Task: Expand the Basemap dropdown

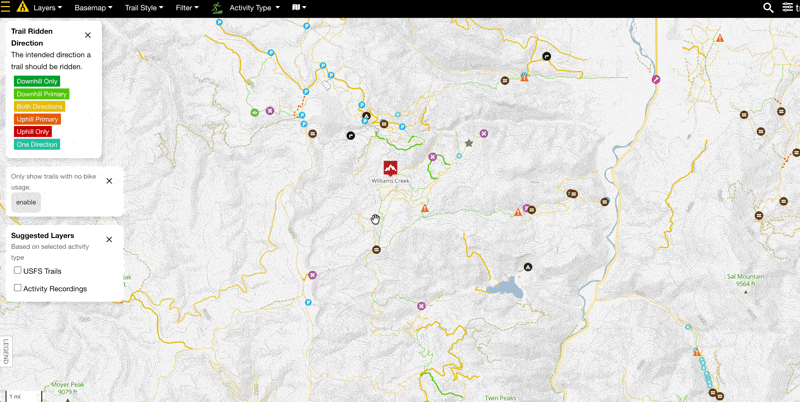Action: [x=93, y=8]
